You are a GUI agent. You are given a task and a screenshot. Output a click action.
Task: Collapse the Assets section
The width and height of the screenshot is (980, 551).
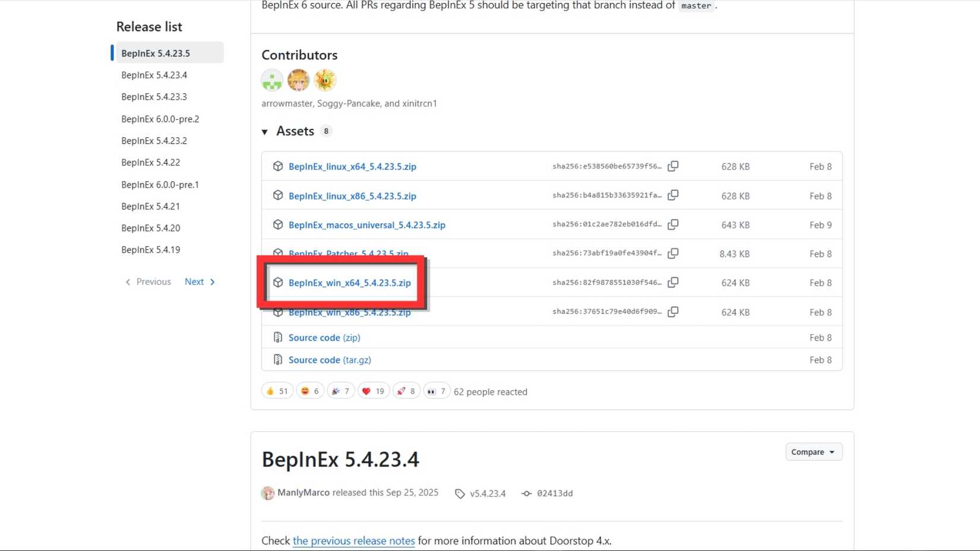265,132
